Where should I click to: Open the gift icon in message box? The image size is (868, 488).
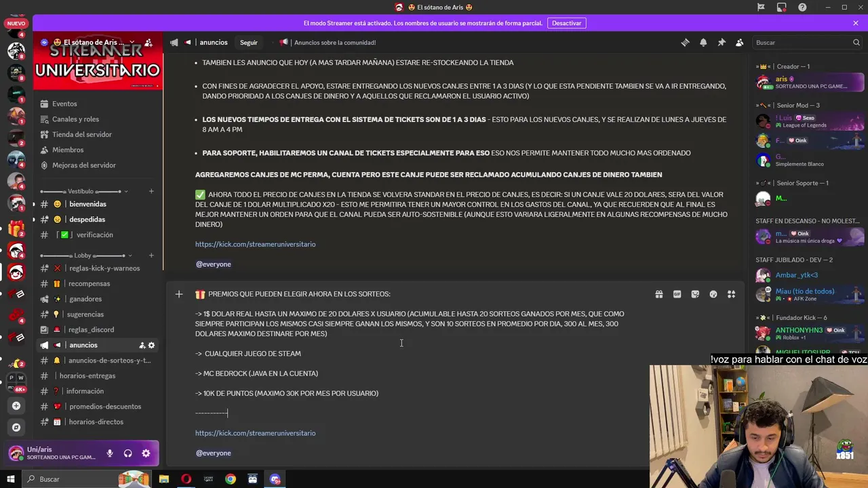click(658, 294)
